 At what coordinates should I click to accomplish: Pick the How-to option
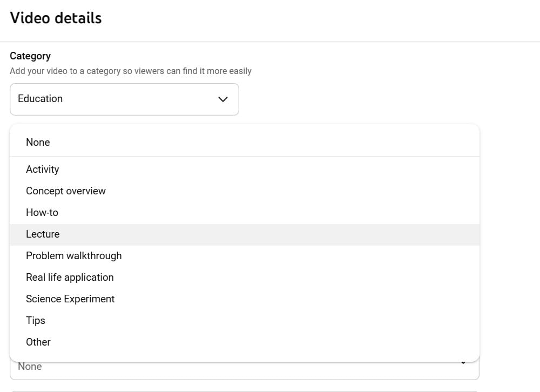click(x=42, y=212)
